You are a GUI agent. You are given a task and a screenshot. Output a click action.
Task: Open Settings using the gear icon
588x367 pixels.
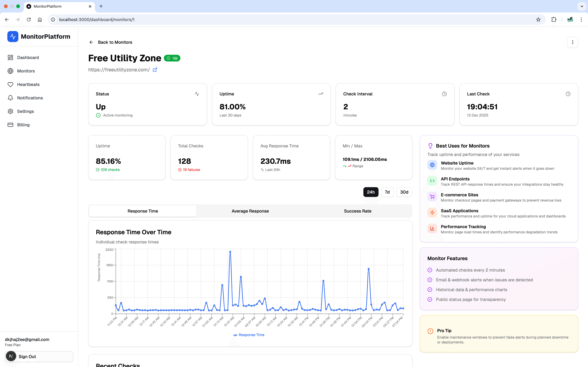(x=10, y=111)
